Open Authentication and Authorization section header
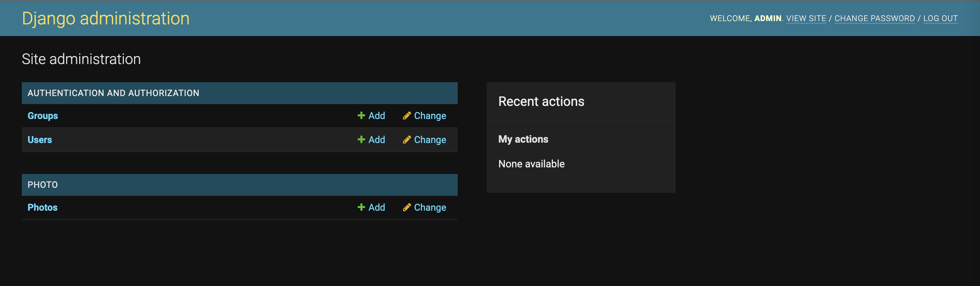Viewport: 980px width, 286px height. (113, 93)
